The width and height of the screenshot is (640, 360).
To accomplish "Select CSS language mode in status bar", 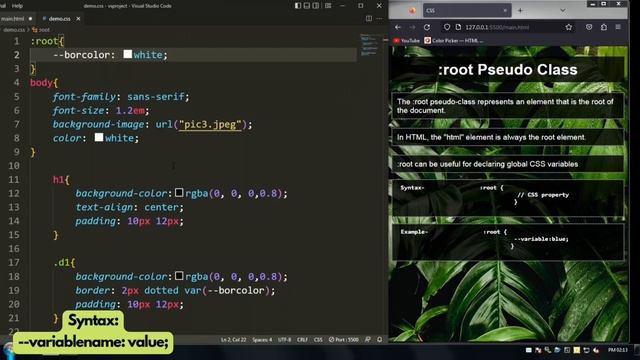I will tap(318, 340).
